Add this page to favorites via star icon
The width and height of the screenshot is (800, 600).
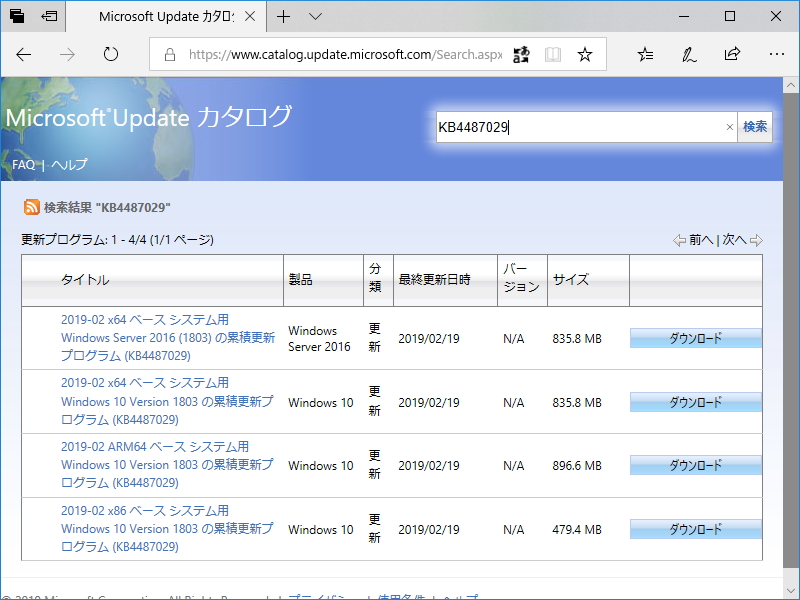click(585, 55)
